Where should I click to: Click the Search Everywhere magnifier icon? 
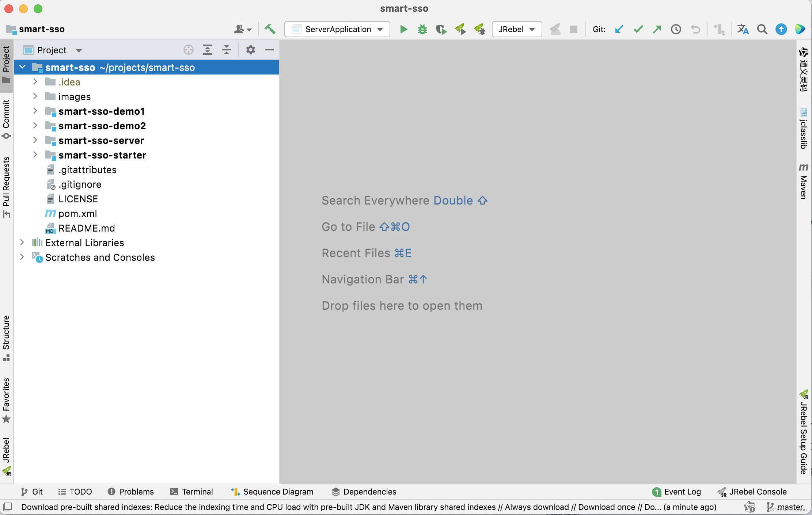pos(762,29)
